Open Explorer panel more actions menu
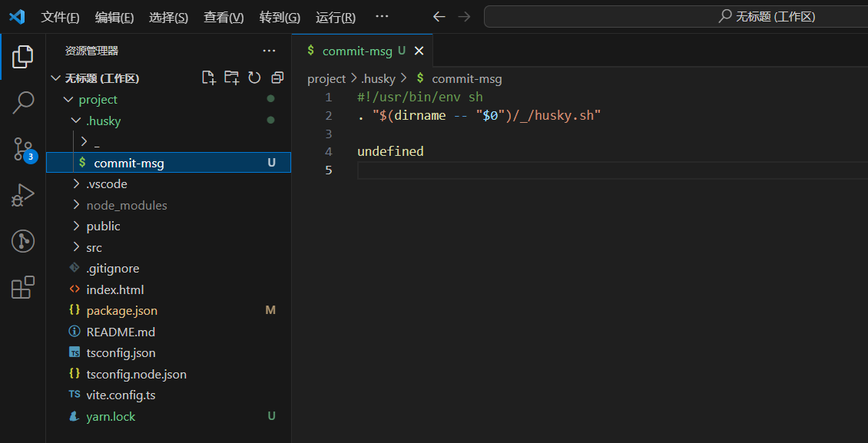The width and height of the screenshot is (868, 443). pos(269,51)
